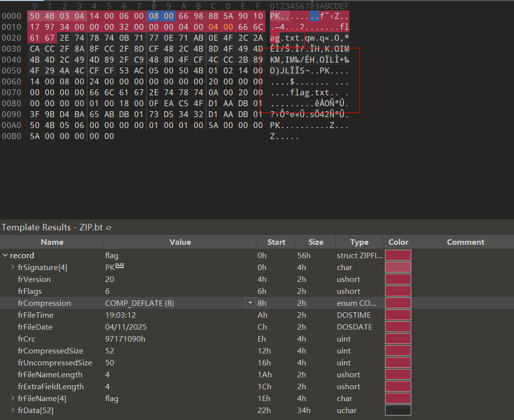Expand the frData[52] row

(13, 410)
